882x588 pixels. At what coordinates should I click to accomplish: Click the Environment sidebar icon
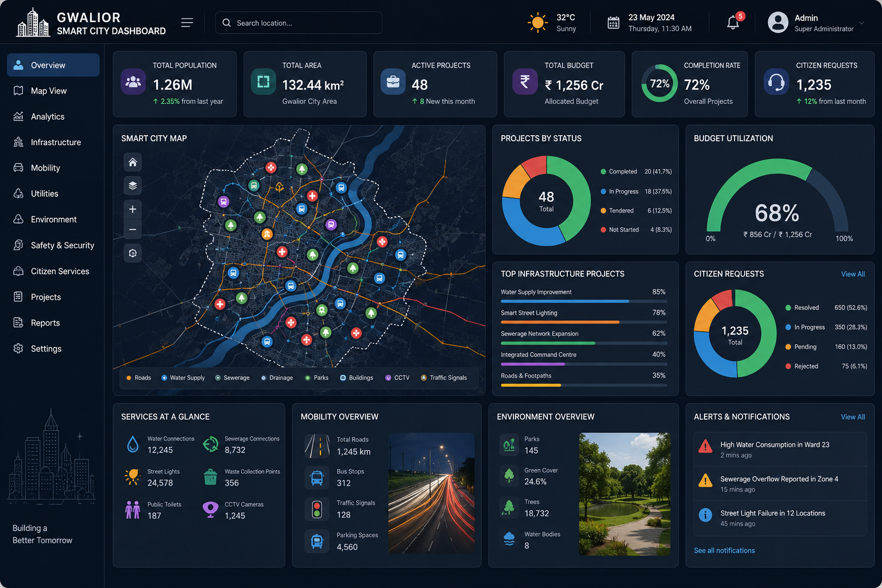18,219
